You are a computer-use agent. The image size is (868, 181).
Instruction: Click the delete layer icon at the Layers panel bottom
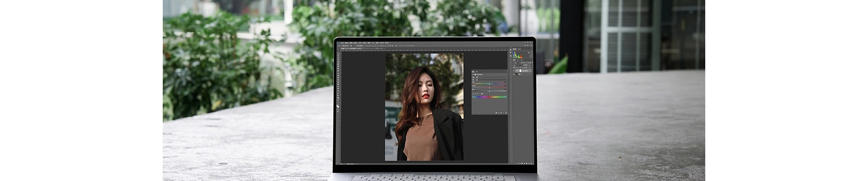[531, 163]
